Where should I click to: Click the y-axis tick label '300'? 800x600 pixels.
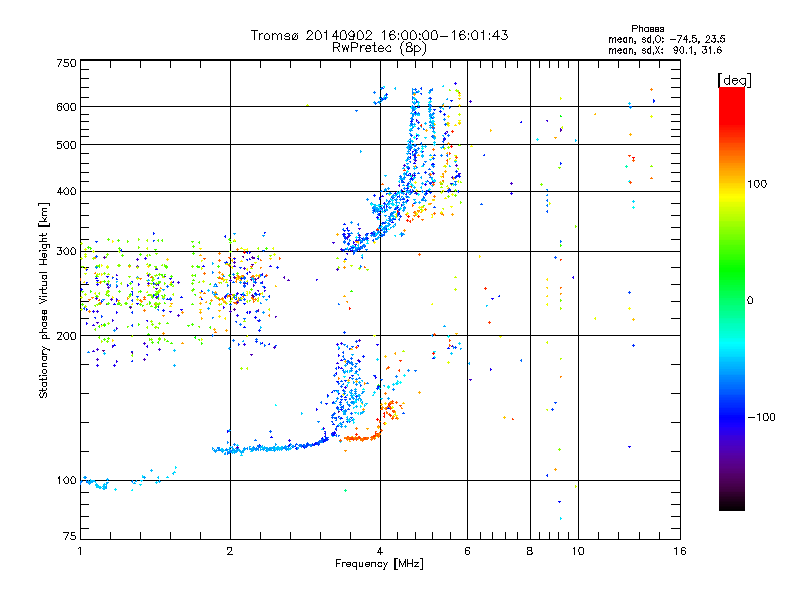point(66,251)
